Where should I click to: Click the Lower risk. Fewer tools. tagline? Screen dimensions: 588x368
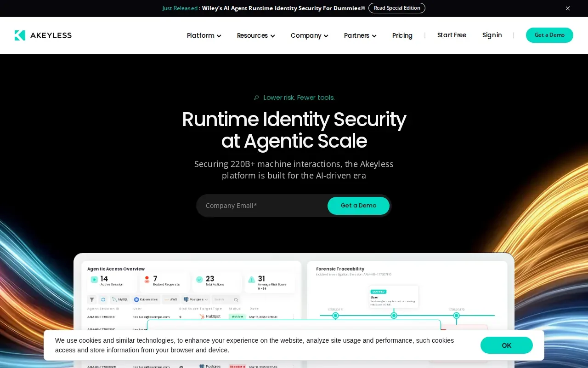click(299, 98)
